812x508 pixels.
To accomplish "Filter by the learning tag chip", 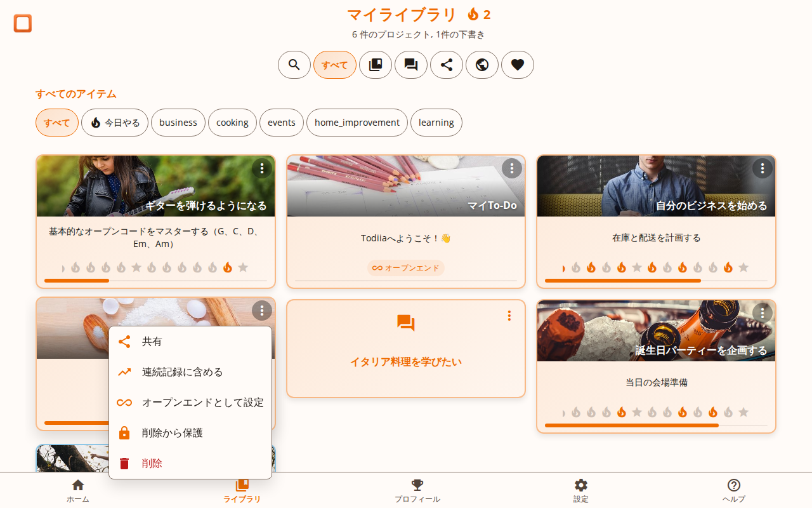I will coord(436,123).
